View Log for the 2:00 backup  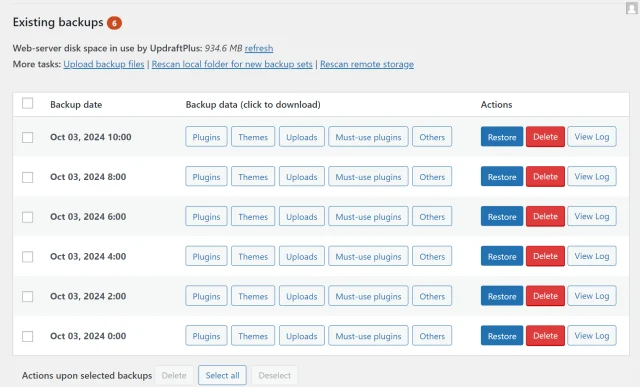click(592, 296)
